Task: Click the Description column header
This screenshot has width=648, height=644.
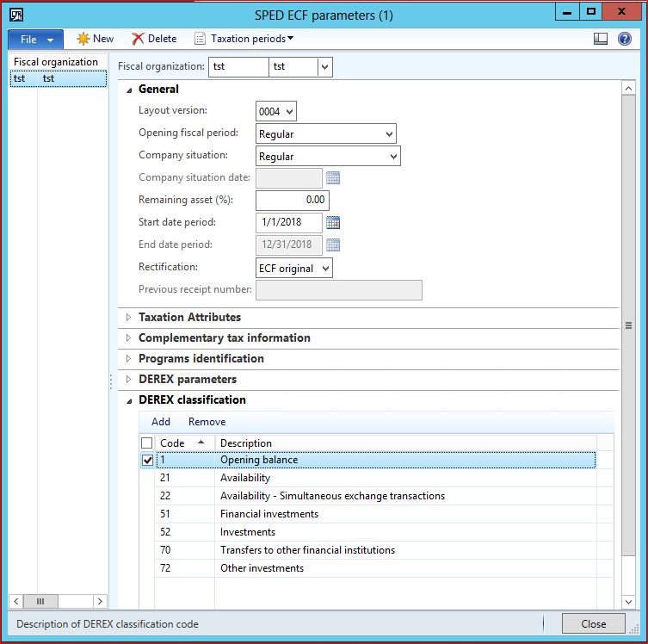Action: [406, 443]
